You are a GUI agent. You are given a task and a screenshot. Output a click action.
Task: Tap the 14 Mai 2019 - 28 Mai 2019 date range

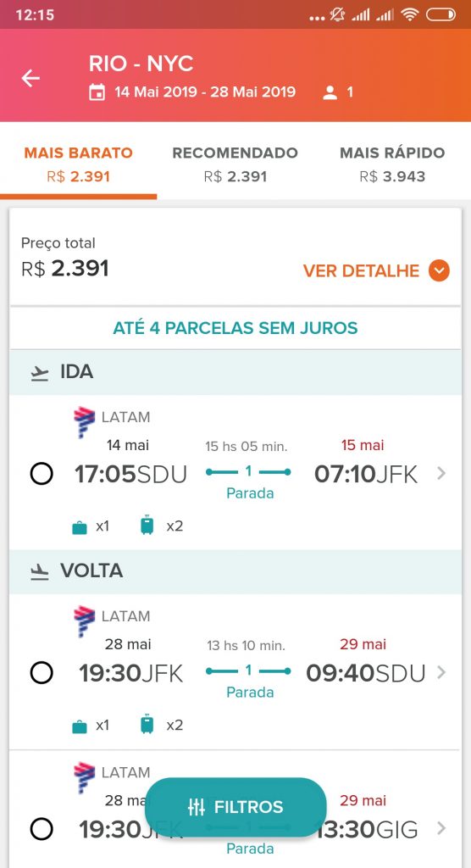[205, 92]
